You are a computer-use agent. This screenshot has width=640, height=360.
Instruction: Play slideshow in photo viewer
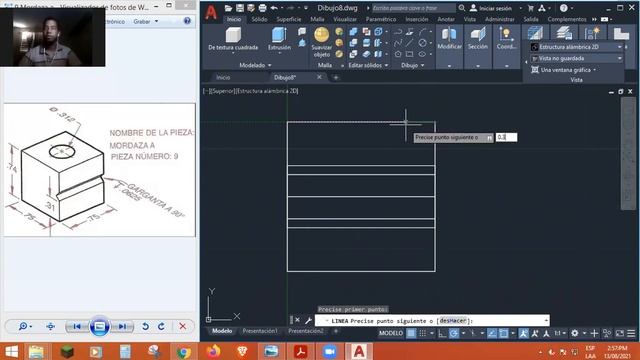click(99, 327)
